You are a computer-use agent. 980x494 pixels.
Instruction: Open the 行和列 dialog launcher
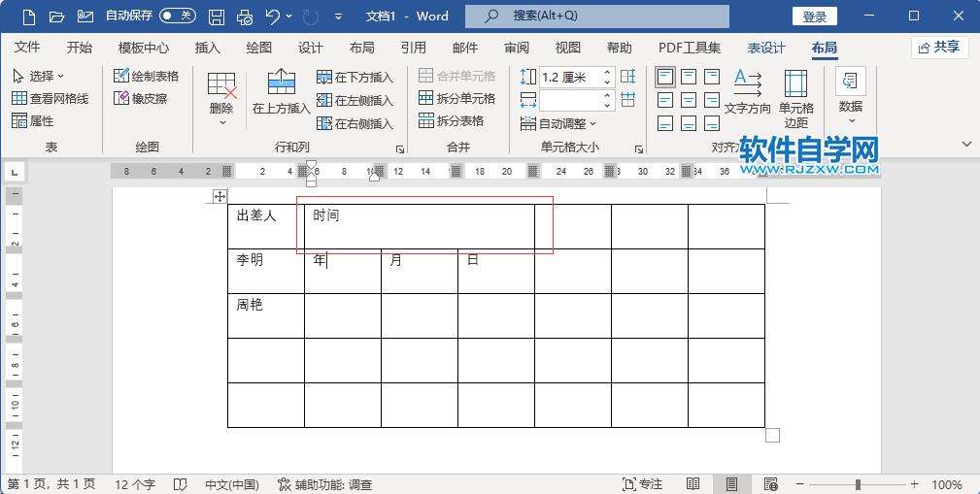400,148
